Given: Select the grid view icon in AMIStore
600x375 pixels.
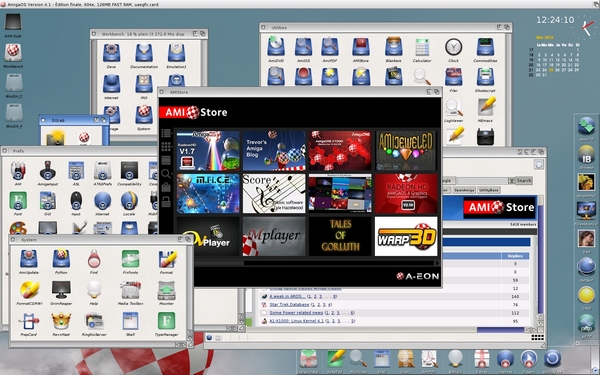Looking at the screenshot, I should coord(166,146).
